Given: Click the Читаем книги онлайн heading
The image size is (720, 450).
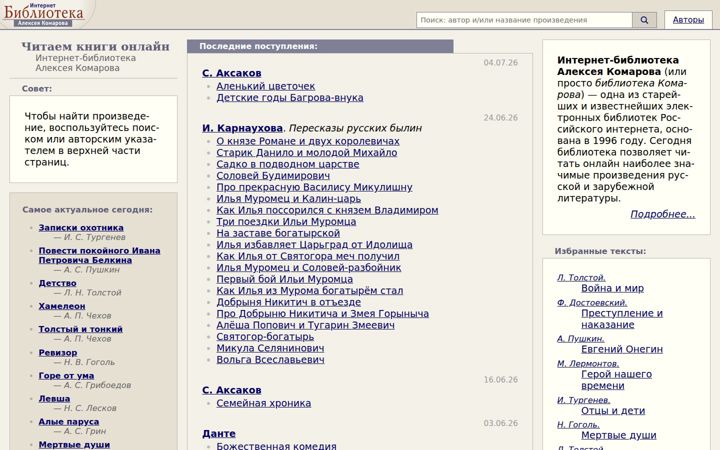Looking at the screenshot, I should [x=96, y=46].
